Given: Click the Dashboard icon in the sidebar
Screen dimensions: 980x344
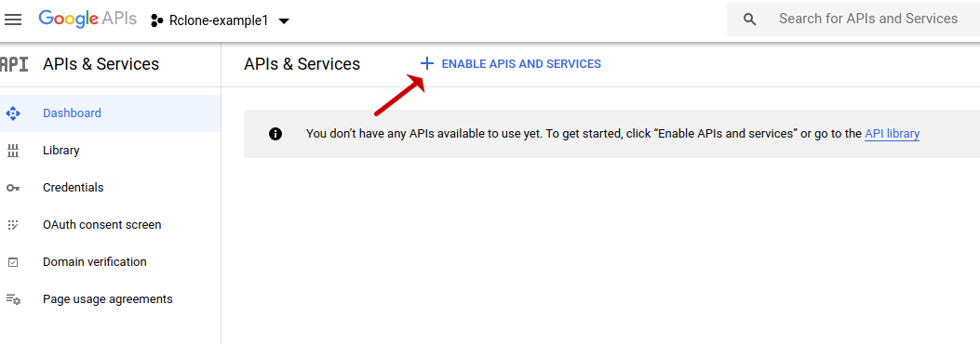Looking at the screenshot, I should 13,113.
